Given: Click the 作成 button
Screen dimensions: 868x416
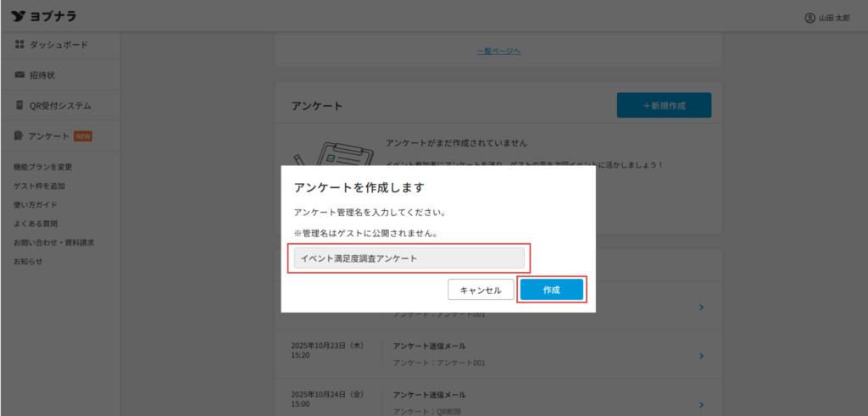Looking at the screenshot, I should (x=552, y=290).
